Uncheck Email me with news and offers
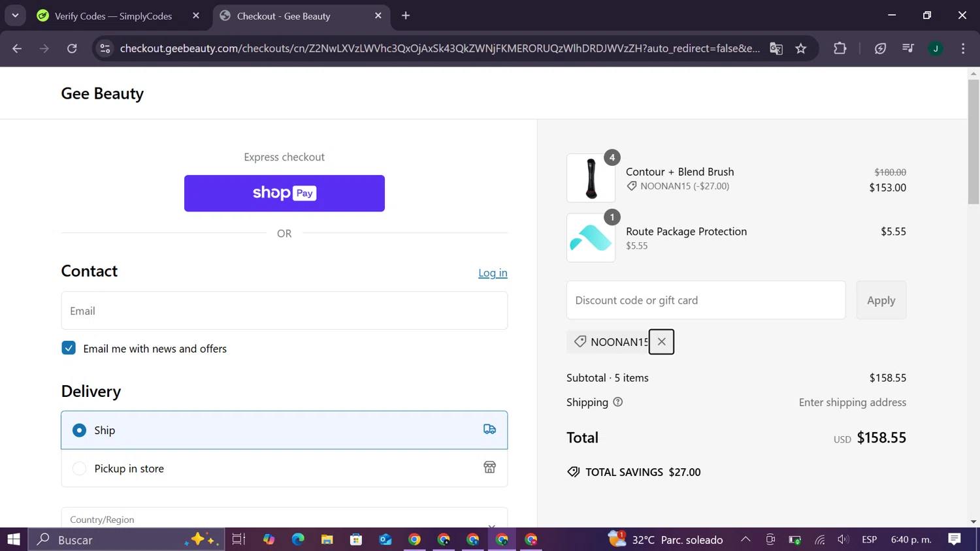The width and height of the screenshot is (980, 551). 69,348
